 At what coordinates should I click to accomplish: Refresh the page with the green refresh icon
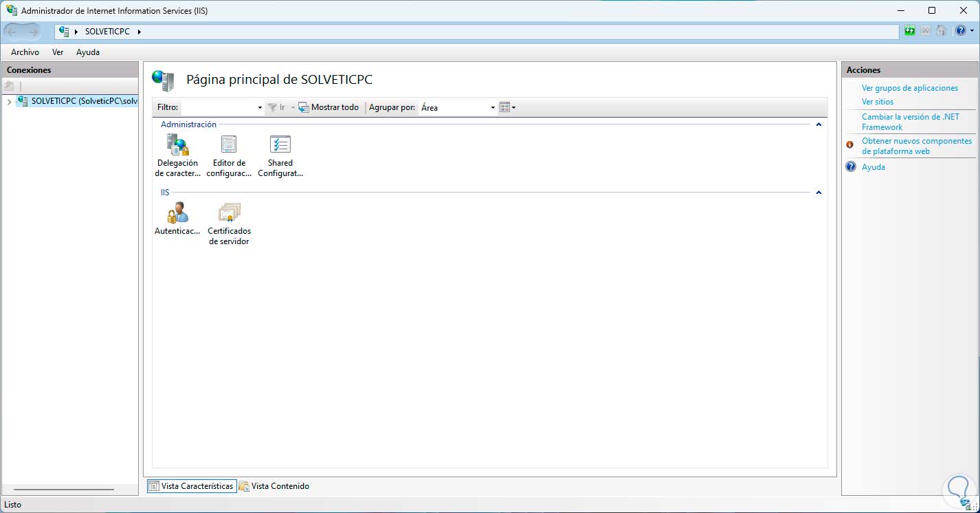910,31
